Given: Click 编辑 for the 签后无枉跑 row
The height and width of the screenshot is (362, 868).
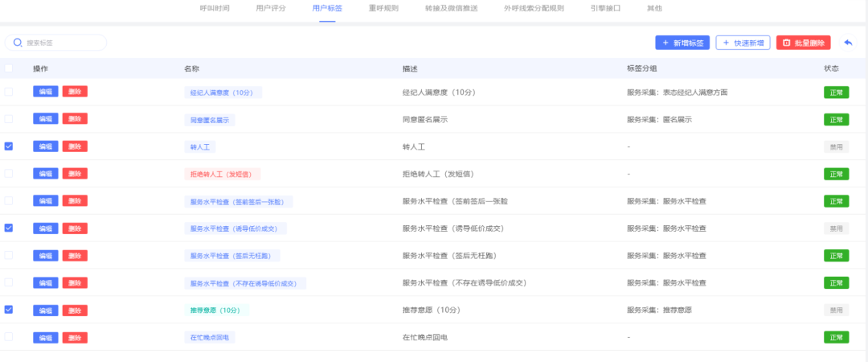Looking at the screenshot, I should [x=45, y=255].
